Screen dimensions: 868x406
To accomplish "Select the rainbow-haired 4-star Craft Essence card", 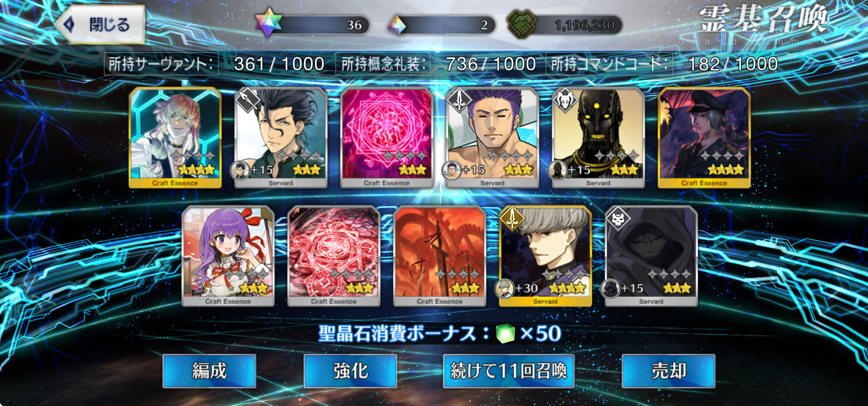I will pyautogui.click(x=175, y=138).
